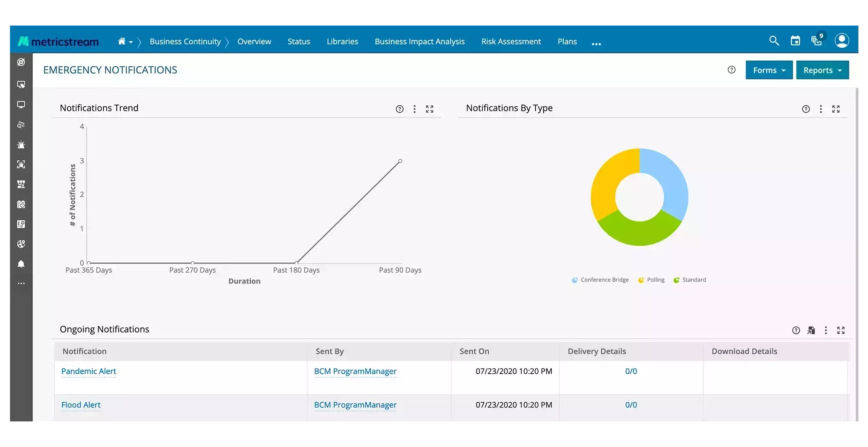Screen dimensions: 868x447
Task: Show more navigation items ellipsis
Action: point(596,44)
